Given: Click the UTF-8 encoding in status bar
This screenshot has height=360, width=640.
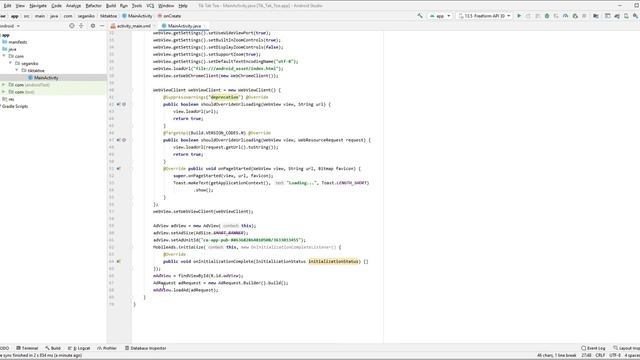Looking at the screenshot, I should [x=615, y=356].
